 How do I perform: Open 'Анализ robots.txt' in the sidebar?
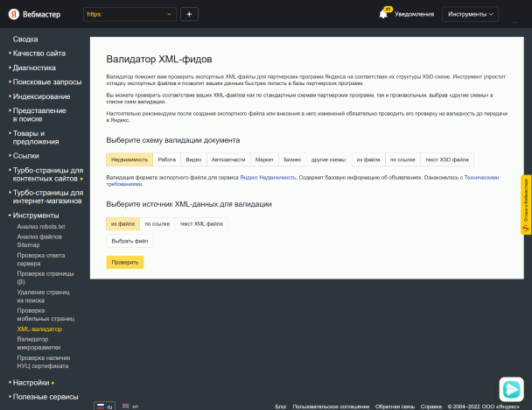click(x=41, y=227)
